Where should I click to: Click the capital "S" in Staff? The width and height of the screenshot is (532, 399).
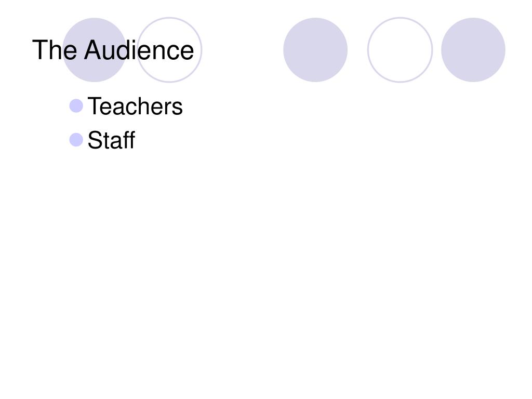point(95,140)
